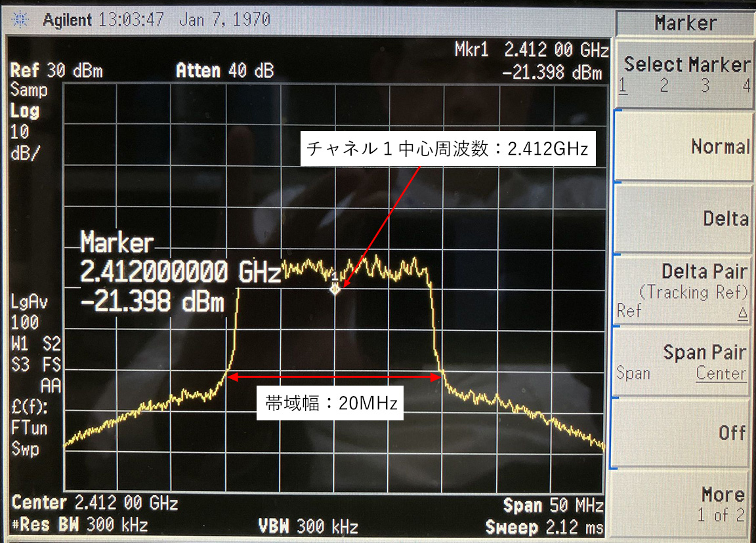Click the marker 1 diamond on the trace
Image resolution: width=756 pixels, height=543 pixels.
pyautogui.click(x=335, y=288)
